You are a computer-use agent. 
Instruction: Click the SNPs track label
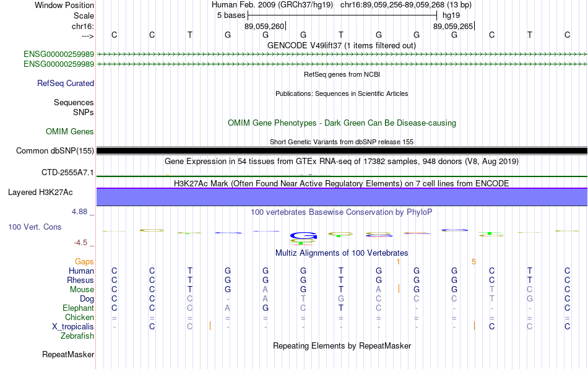(84, 112)
